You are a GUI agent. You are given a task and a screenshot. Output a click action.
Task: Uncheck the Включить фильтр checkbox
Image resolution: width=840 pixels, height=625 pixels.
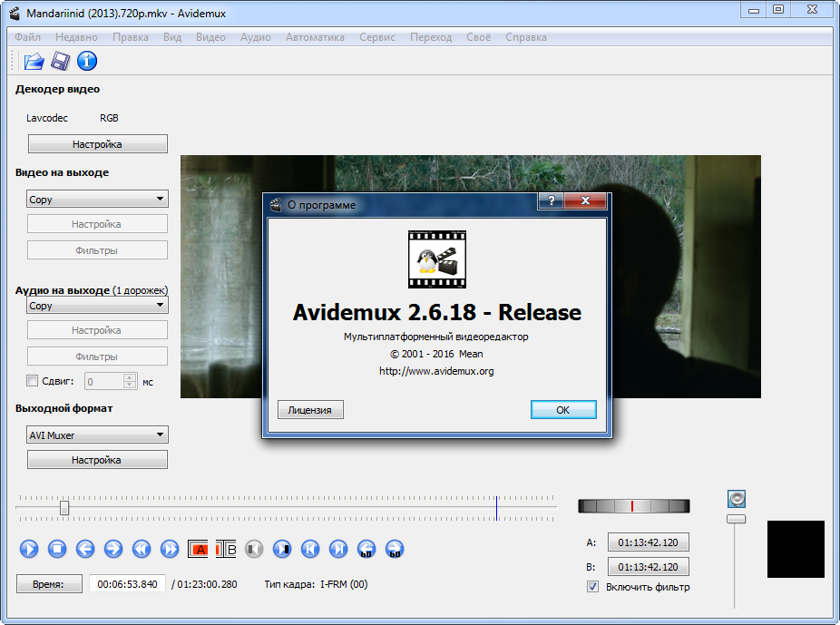pyautogui.click(x=593, y=587)
